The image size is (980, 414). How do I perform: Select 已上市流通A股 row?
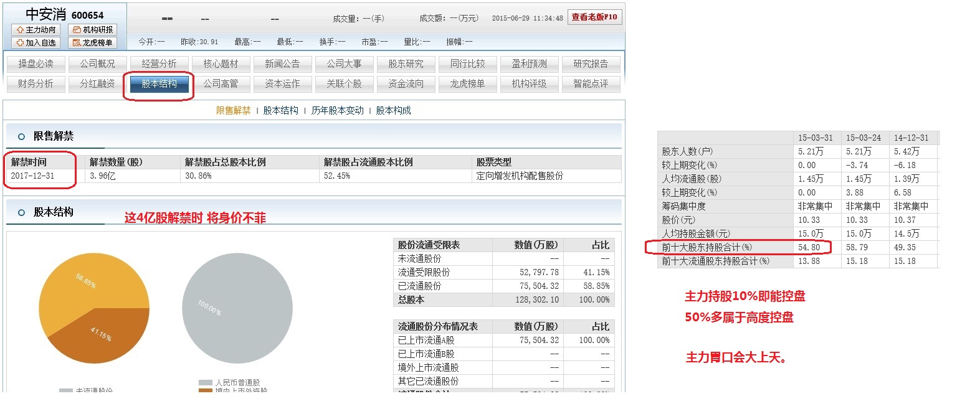[x=503, y=340]
